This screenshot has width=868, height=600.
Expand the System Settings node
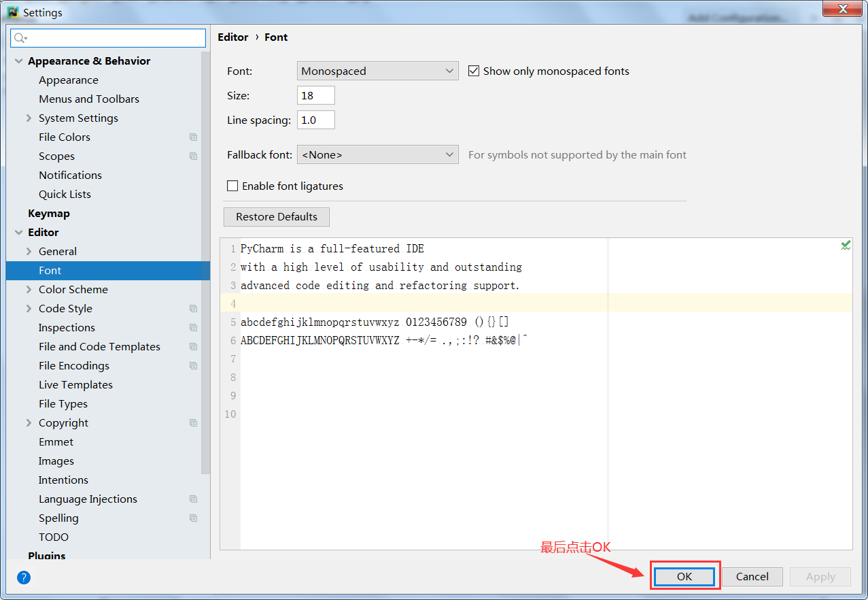(x=29, y=118)
